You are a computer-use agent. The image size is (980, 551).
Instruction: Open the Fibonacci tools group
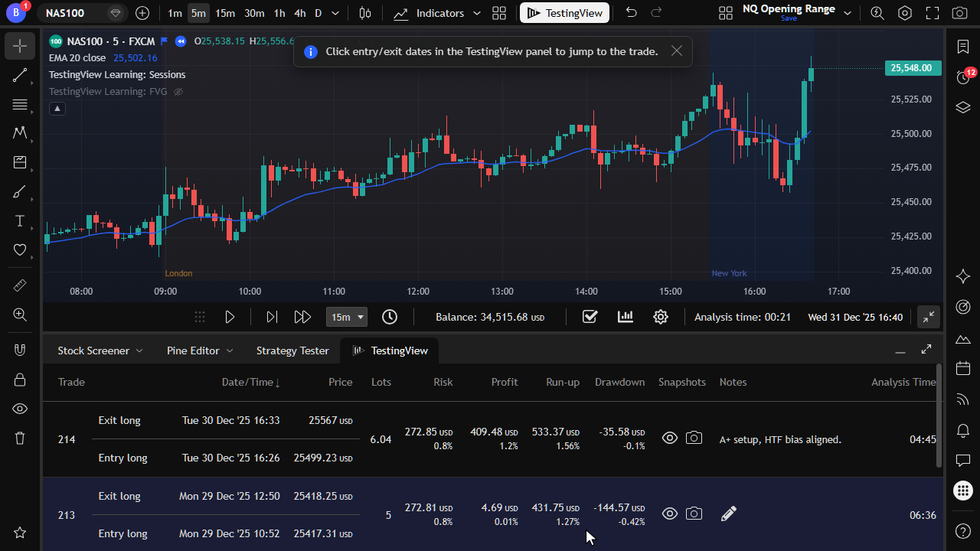click(20, 105)
